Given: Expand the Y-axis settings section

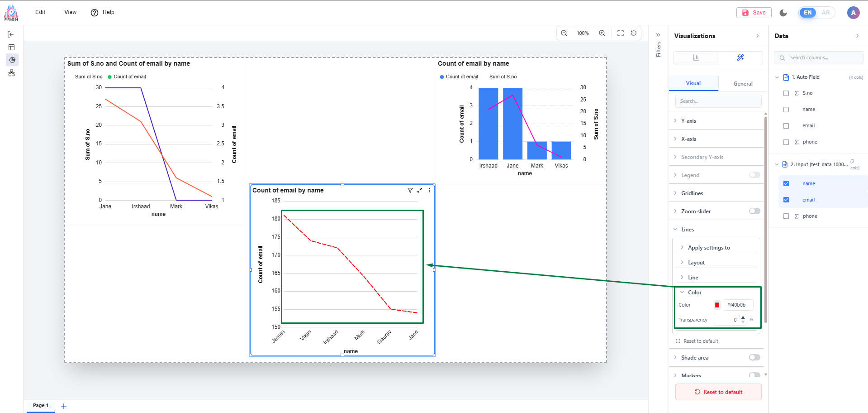Looking at the screenshot, I should pos(688,121).
